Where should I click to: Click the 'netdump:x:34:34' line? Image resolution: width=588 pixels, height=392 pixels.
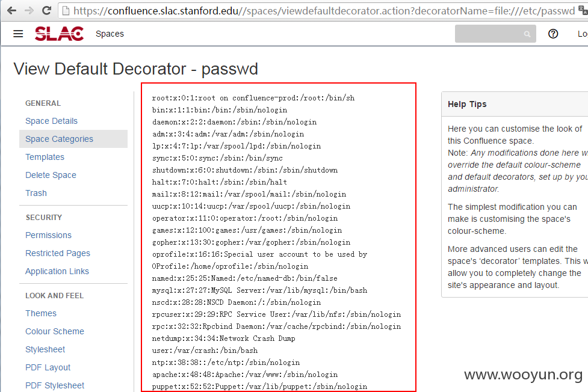pyautogui.click(x=223, y=338)
